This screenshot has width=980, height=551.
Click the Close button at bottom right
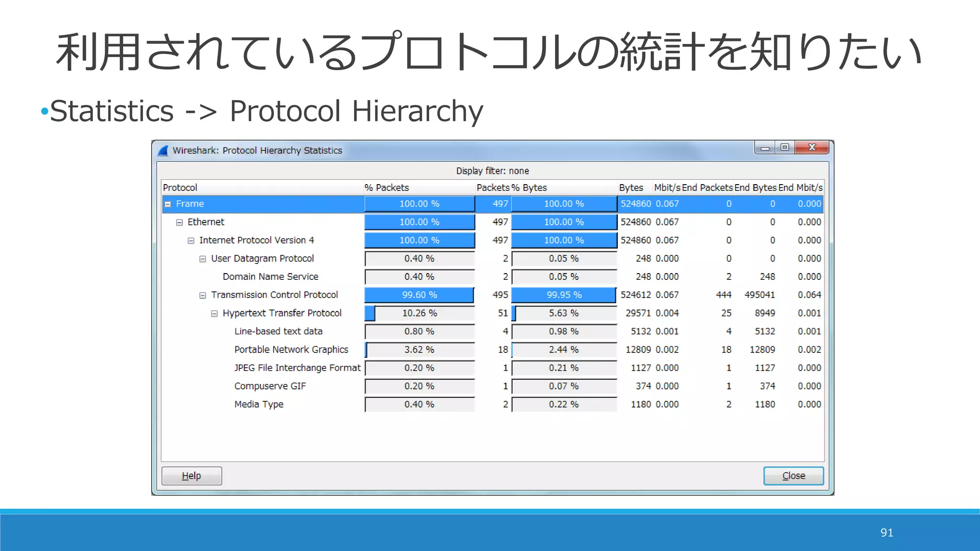click(x=793, y=476)
